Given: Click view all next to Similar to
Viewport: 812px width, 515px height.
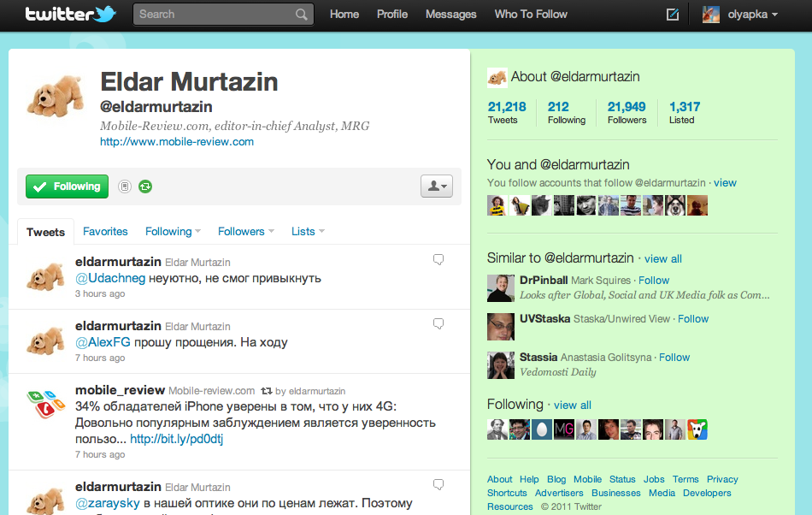Looking at the screenshot, I should pos(663,259).
